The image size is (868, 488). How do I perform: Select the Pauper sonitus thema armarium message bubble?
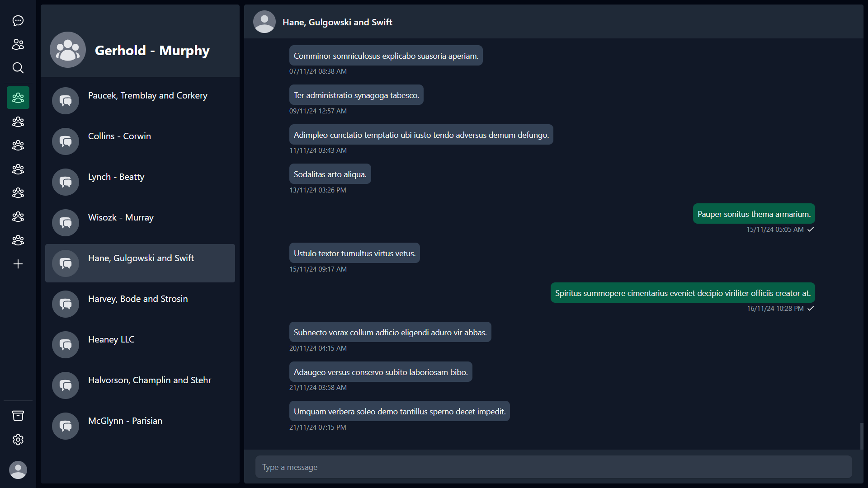coord(754,213)
